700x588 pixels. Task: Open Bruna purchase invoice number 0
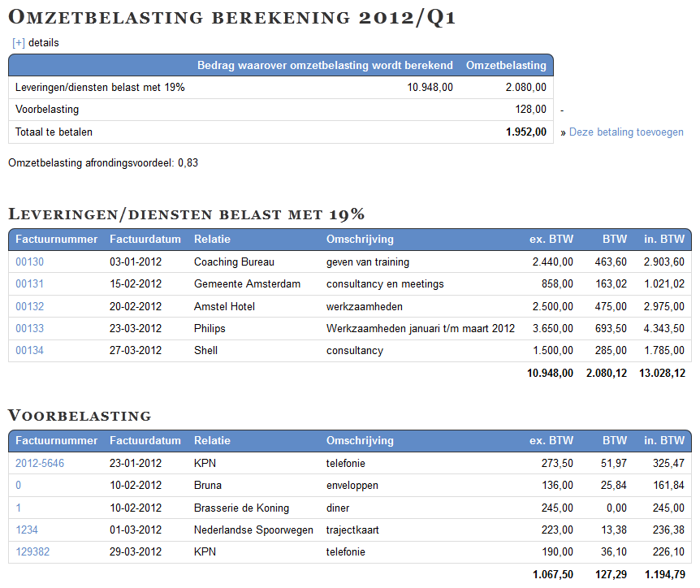(19, 486)
